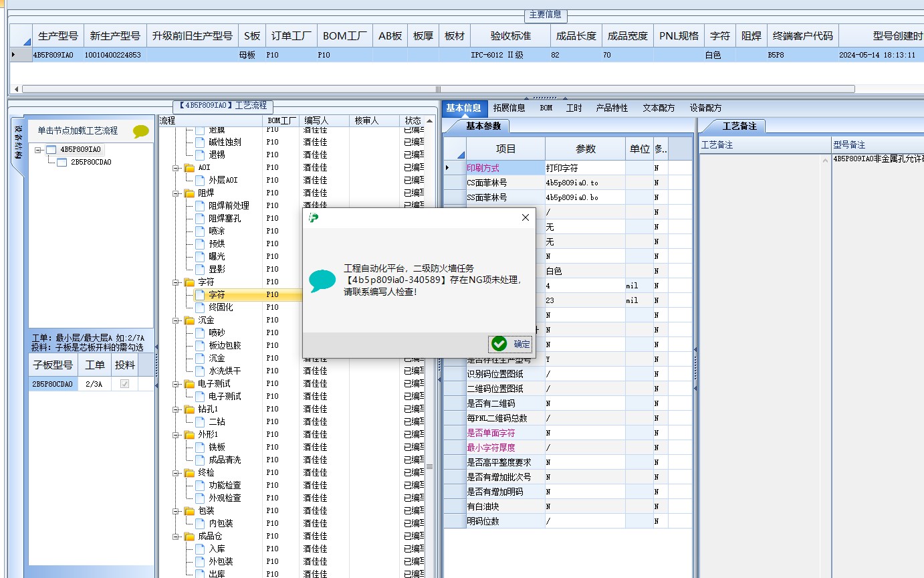Click the document icon beside 功能检查
This screenshot has height=578, width=924.
point(200,485)
